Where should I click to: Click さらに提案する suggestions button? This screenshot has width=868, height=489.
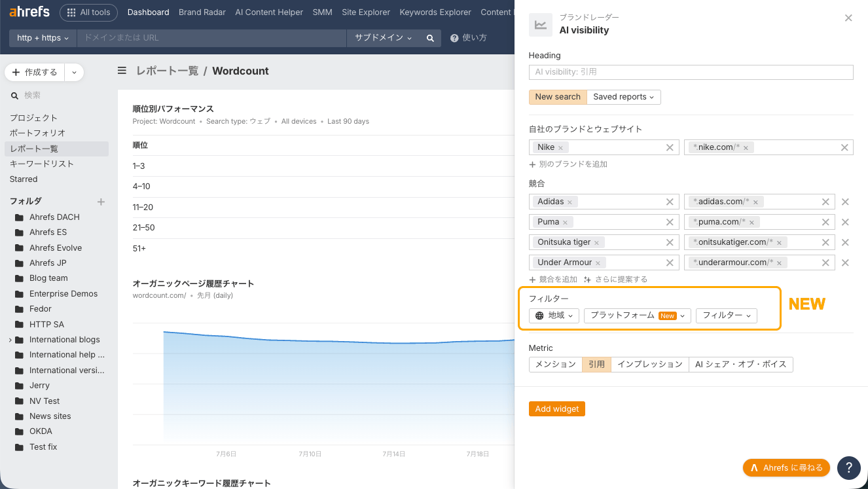click(615, 280)
